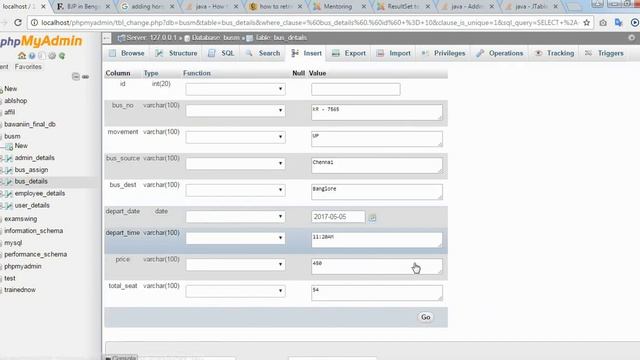This screenshot has height=360, width=640.
Task: Open the Console bar at bottom
Action: tap(121, 358)
